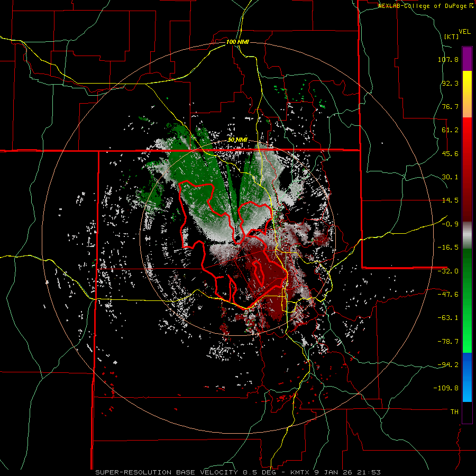Click the 50 NMI range ring label
The width and height of the screenshot is (476, 476).
coord(237,140)
